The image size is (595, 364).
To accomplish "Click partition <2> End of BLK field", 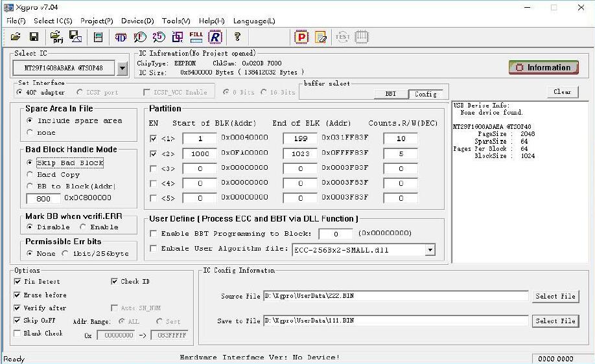I will (300, 154).
